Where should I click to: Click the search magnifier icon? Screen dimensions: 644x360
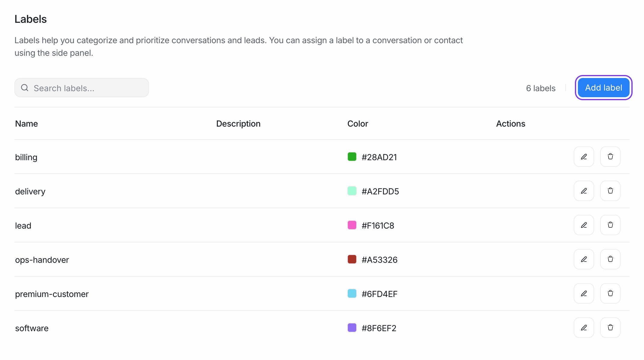tap(25, 88)
